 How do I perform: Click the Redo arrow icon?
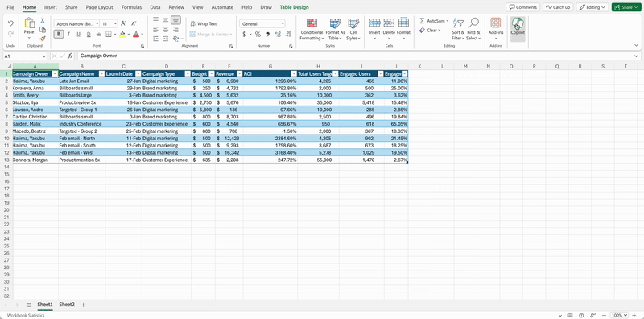click(x=10, y=34)
